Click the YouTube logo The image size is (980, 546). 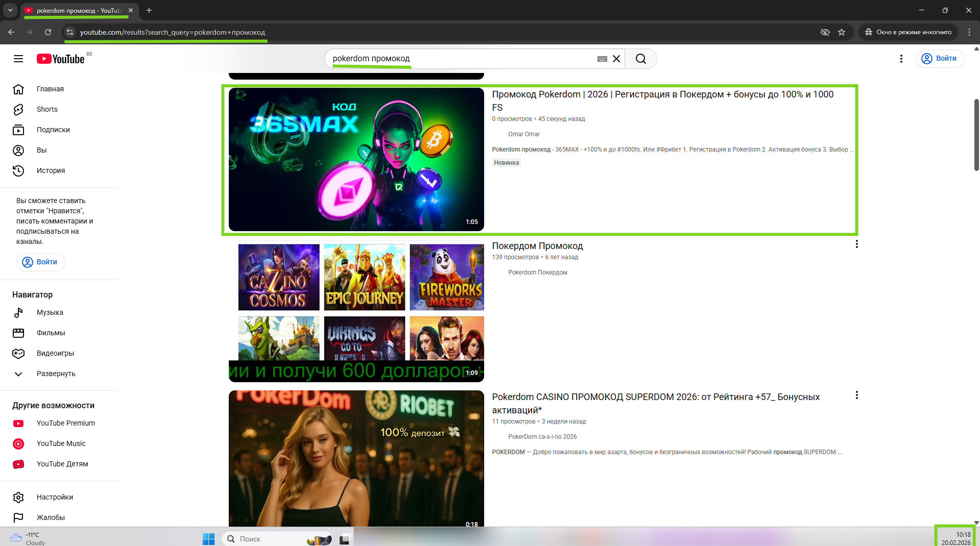coord(60,59)
